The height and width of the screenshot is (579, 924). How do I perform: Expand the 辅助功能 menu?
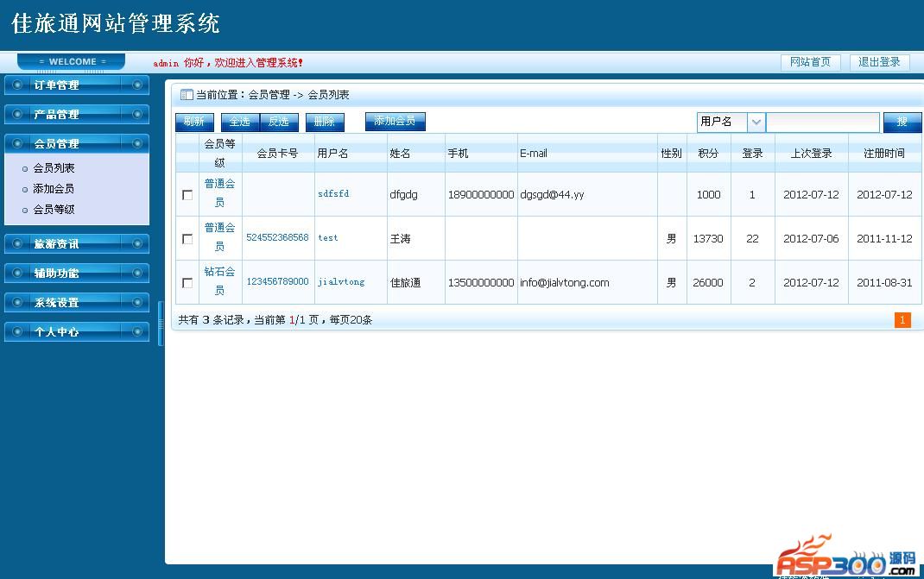coord(77,273)
